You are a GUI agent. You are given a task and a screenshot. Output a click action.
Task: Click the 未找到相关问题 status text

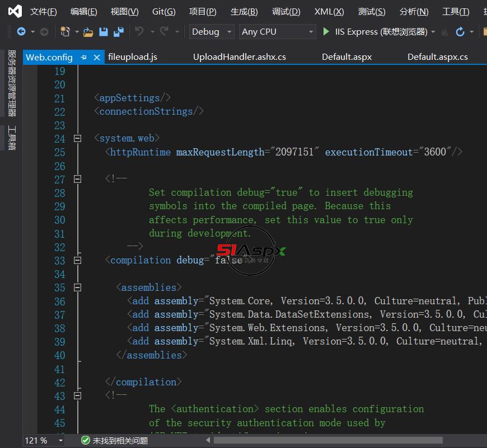(120, 440)
